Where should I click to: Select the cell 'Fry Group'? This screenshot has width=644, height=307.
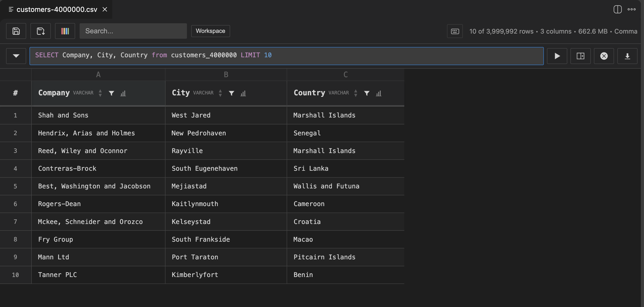[x=98, y=239]
